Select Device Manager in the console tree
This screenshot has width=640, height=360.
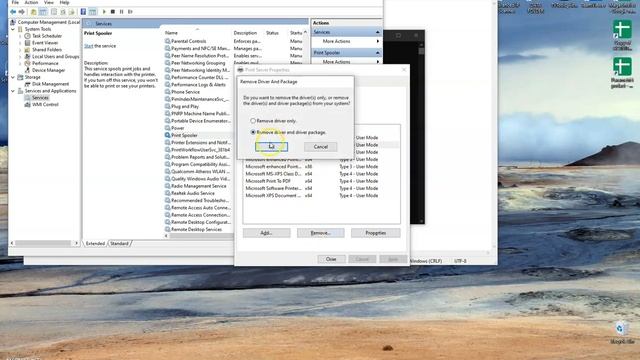48,70
